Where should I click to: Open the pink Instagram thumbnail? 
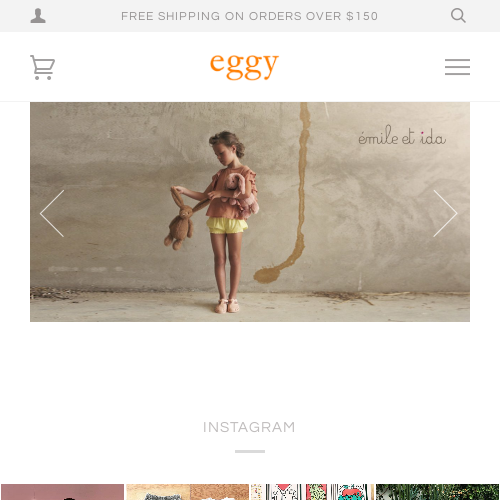coord(62,492)
